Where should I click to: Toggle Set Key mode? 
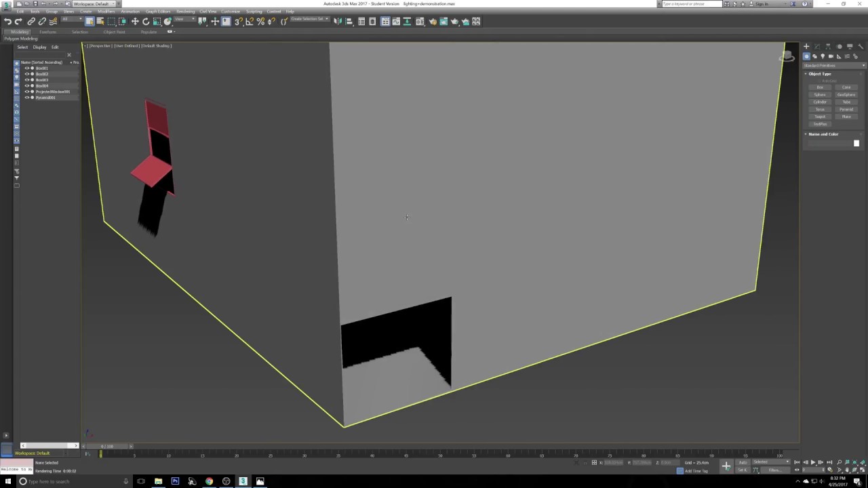[x=743, y=470]
